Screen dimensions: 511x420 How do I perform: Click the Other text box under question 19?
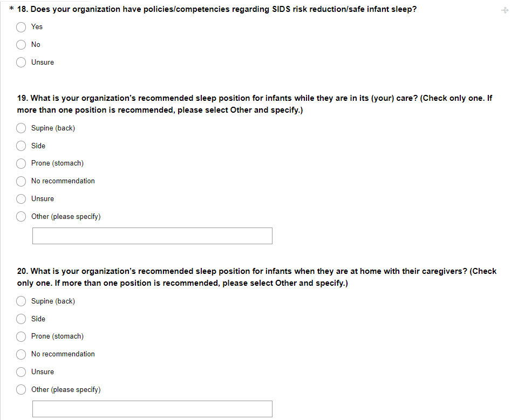click(152, 236)
